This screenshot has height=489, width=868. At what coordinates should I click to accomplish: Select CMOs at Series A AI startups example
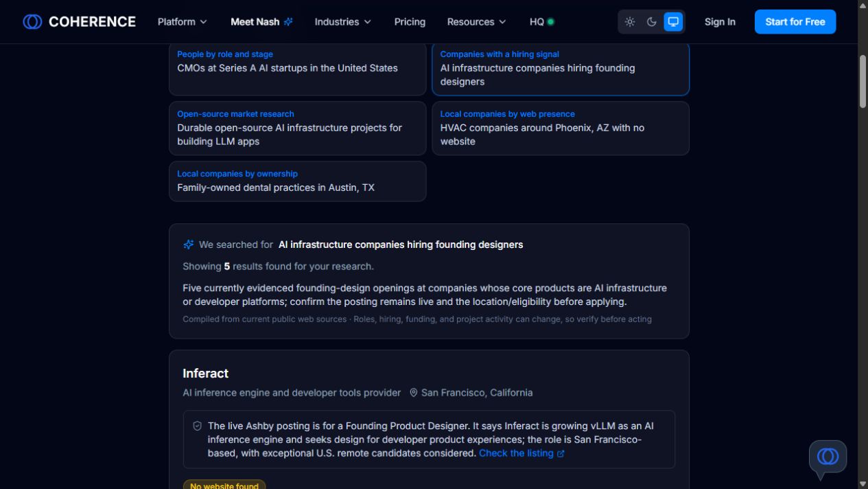click(297, 69)
